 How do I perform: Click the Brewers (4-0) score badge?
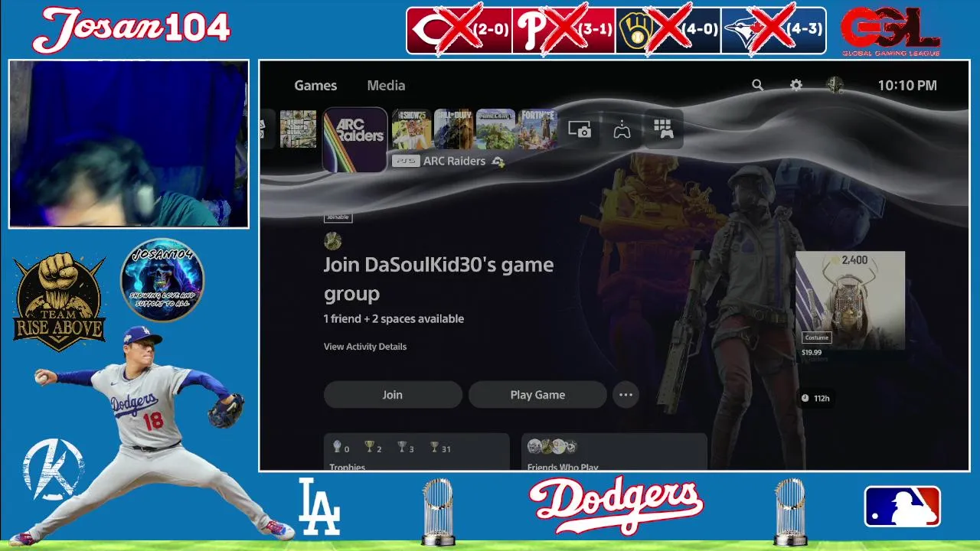668,31
